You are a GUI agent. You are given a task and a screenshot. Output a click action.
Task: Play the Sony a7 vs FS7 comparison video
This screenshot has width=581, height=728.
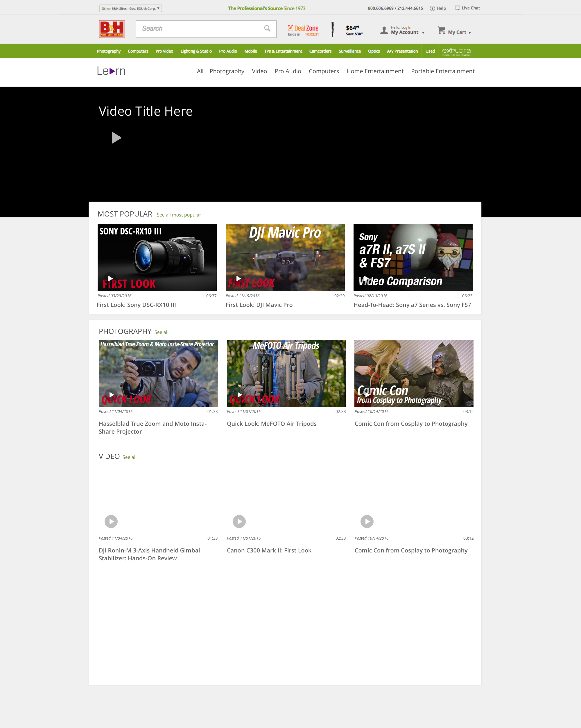[366, 279]
